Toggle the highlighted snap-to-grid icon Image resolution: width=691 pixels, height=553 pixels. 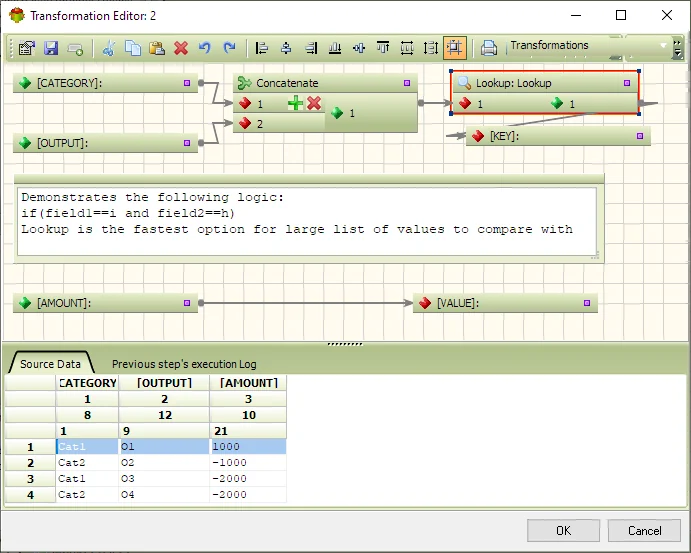click(455, 48)
